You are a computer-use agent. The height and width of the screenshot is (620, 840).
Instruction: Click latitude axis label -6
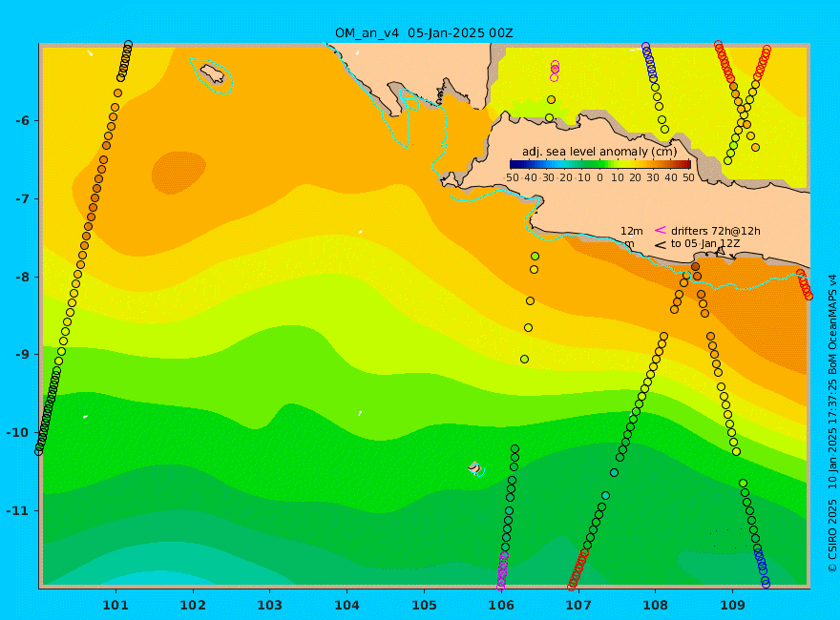[23, 121]
